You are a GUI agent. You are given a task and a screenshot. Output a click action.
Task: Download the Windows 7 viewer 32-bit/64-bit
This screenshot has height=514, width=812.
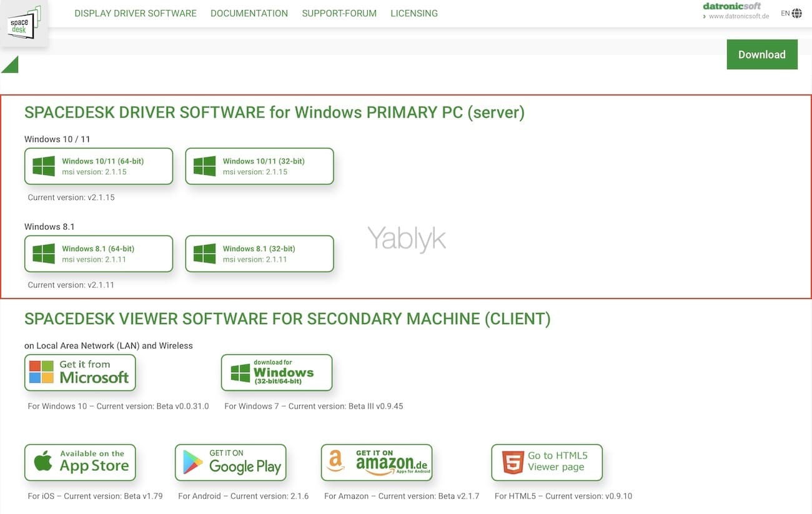276,373
